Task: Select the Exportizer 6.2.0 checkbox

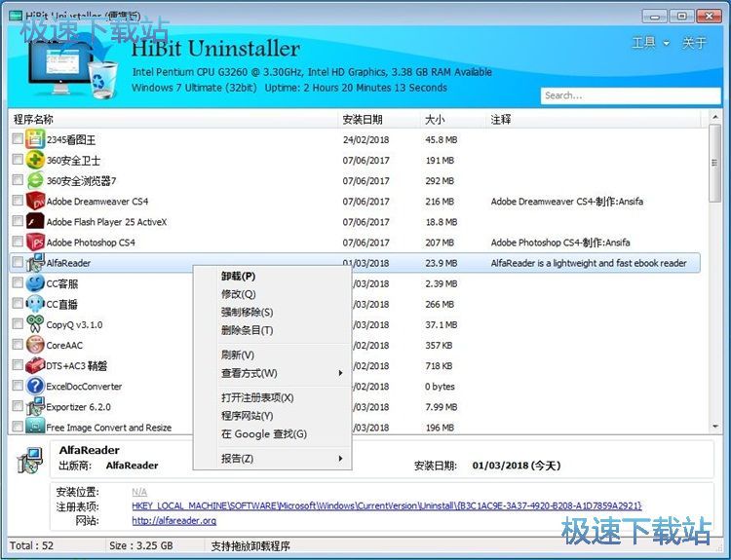Action: (x=18, y=406)
